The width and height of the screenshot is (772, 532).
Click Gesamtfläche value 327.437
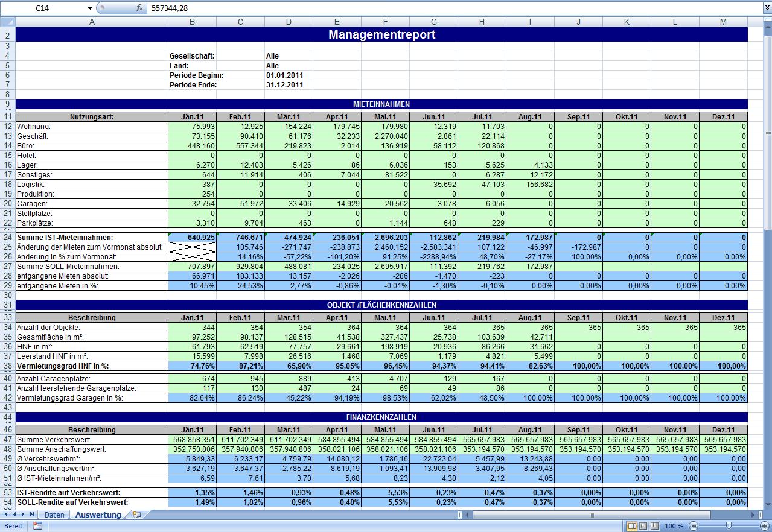tap(385, 337)
